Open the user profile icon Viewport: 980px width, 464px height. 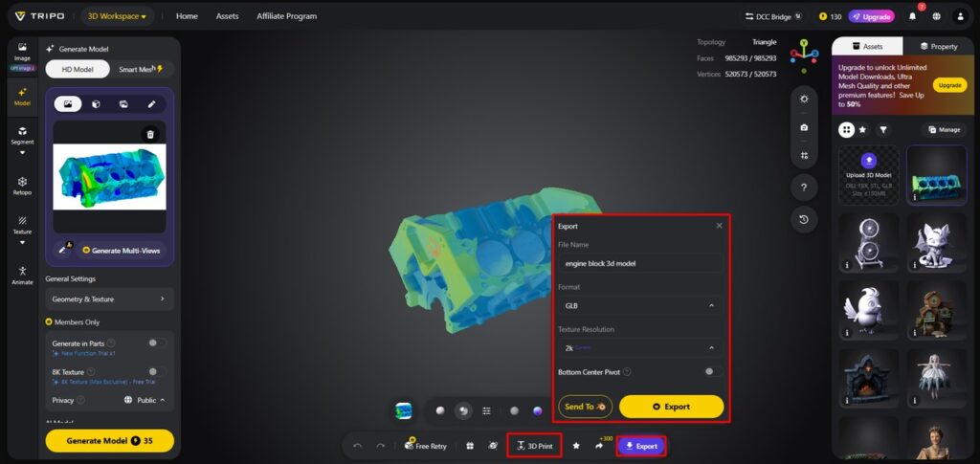(960, 16)
